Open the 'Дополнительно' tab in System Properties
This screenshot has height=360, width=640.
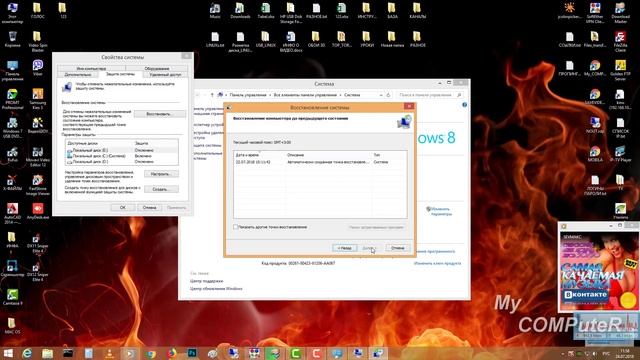point(78,75)
